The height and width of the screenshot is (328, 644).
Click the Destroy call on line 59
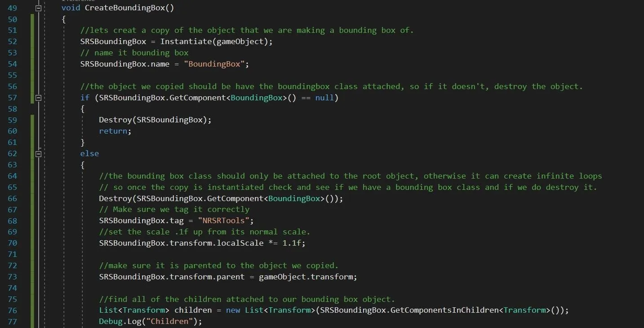[115, 120]
